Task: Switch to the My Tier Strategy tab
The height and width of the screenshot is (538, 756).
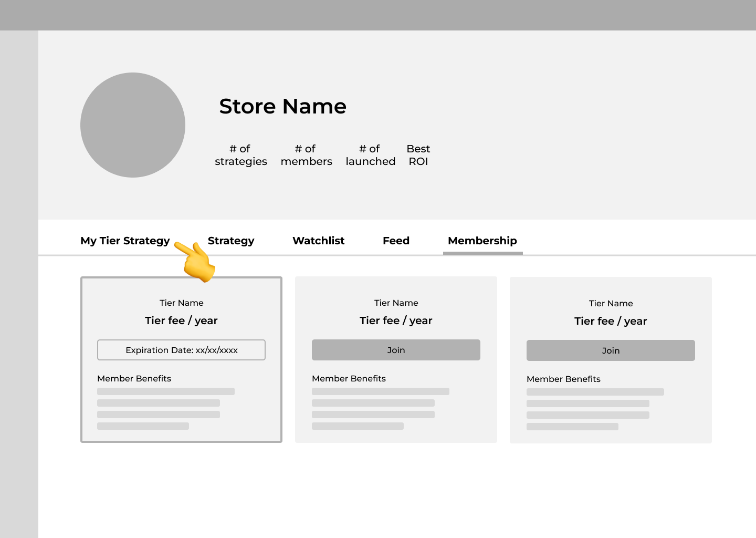Action: pyautogui.click(x=125, y=241)
